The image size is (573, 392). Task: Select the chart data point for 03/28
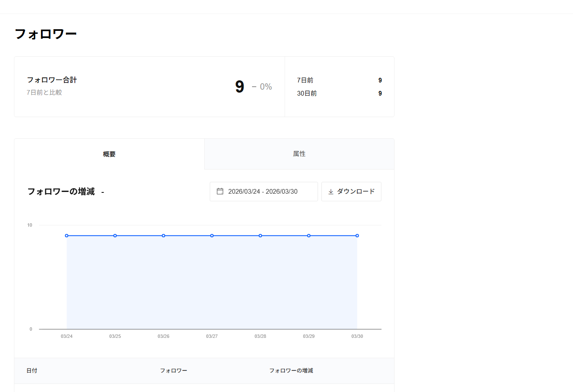(260, 236)
